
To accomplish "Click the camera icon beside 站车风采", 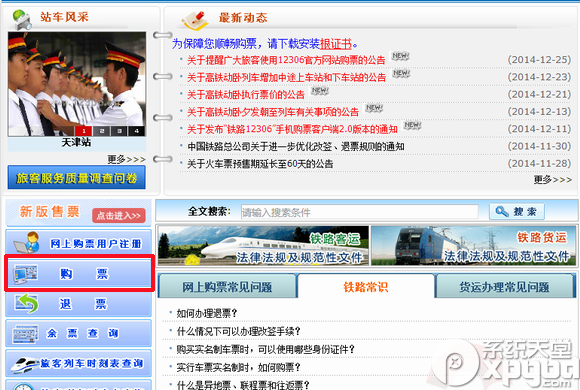I will click(x=22, y=20).
